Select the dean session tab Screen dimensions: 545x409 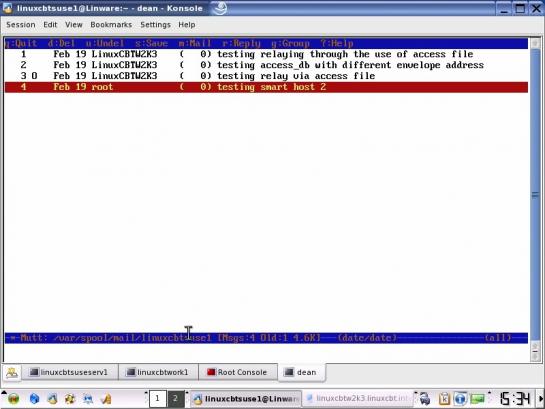pos(302,372)
